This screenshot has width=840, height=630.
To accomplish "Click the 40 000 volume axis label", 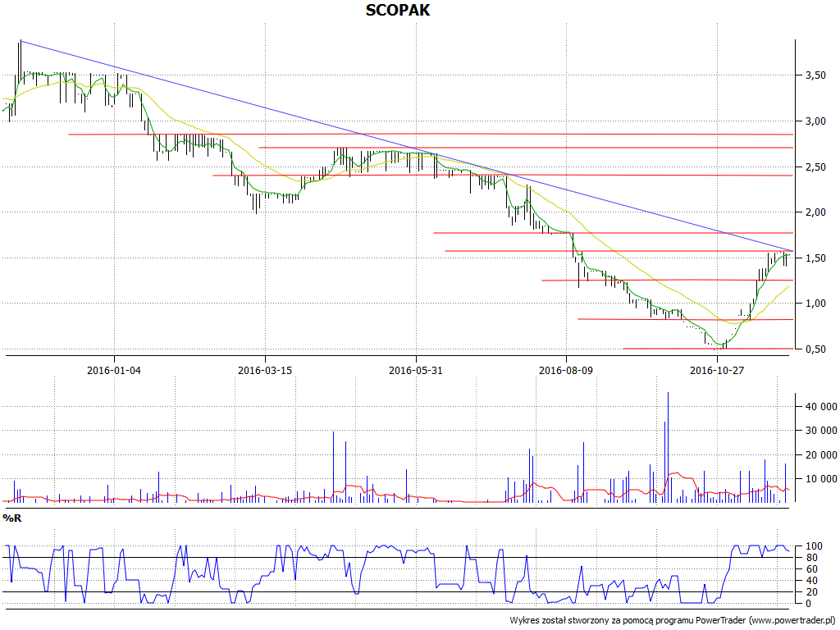I will [820, 407].
